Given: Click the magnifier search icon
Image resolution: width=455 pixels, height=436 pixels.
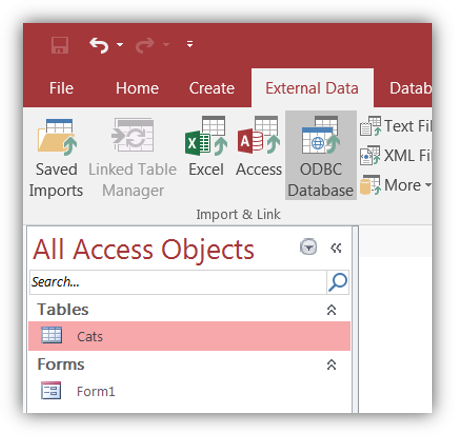Looking at the screenshot, I should pos(338,282).
